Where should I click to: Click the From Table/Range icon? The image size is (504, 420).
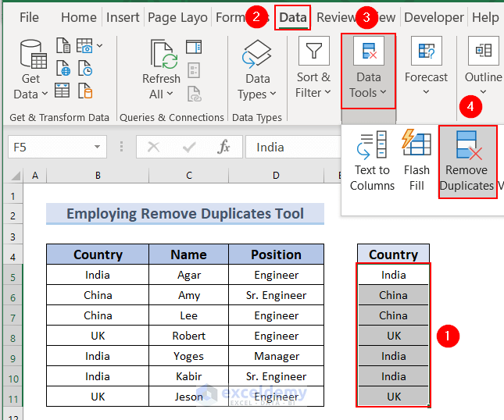pos(62,91)
